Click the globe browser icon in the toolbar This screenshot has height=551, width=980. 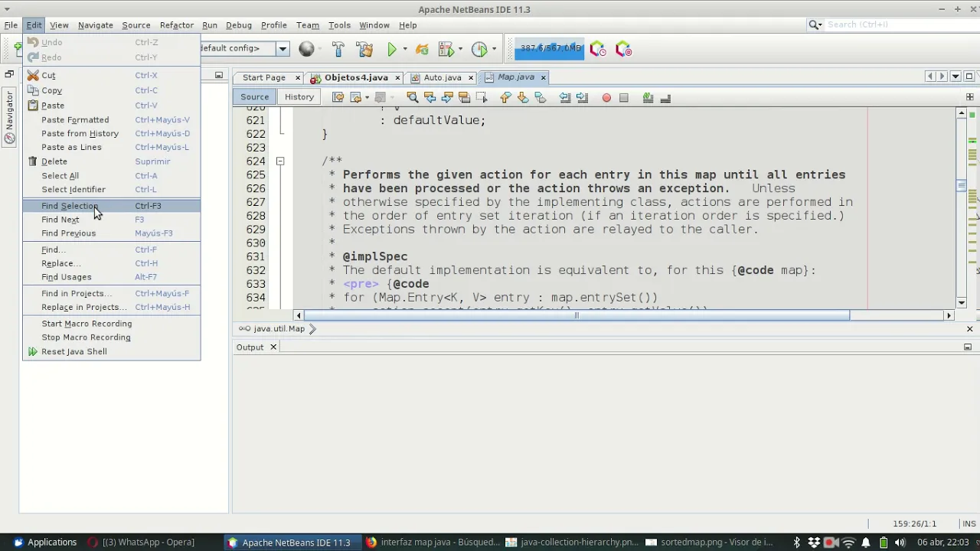point(306,49)
